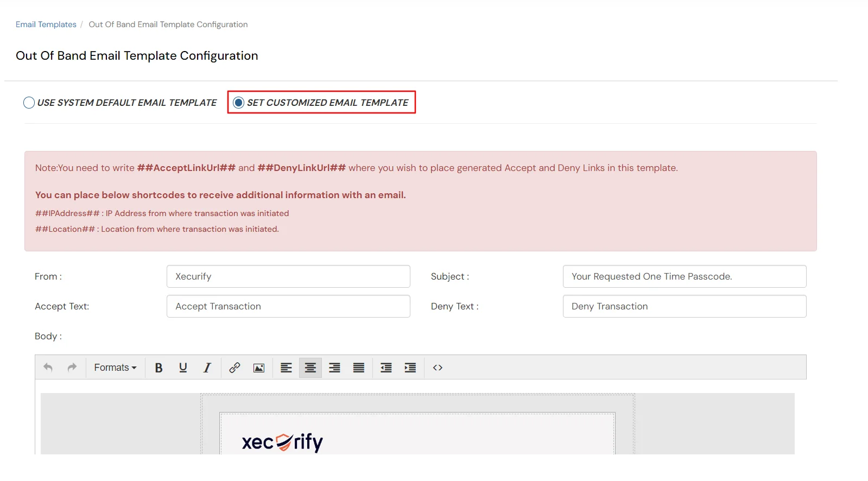
Task: Click the ##DenyLinkUrl## shortcode text
Action: (301, 168)
